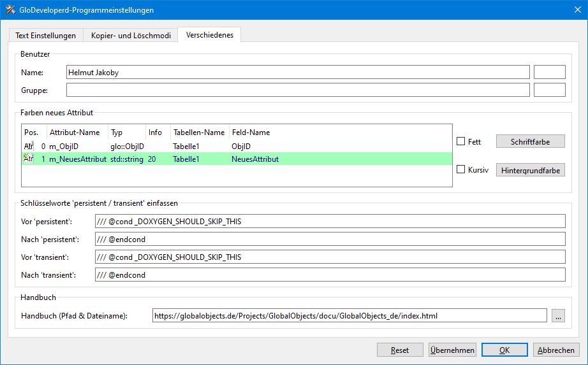The image size is (588, 365).
Task: Click the Attribut-Name column header
Action: [77, 132]
